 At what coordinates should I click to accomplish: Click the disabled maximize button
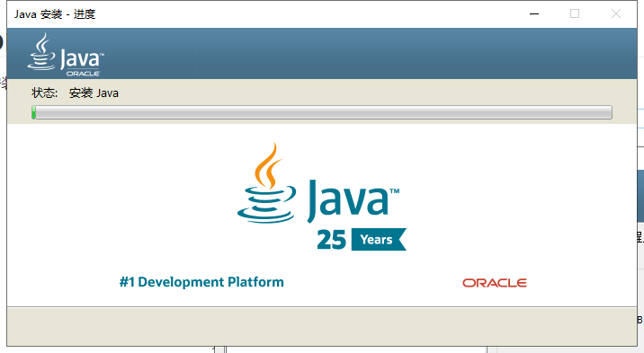pos(575,14)
